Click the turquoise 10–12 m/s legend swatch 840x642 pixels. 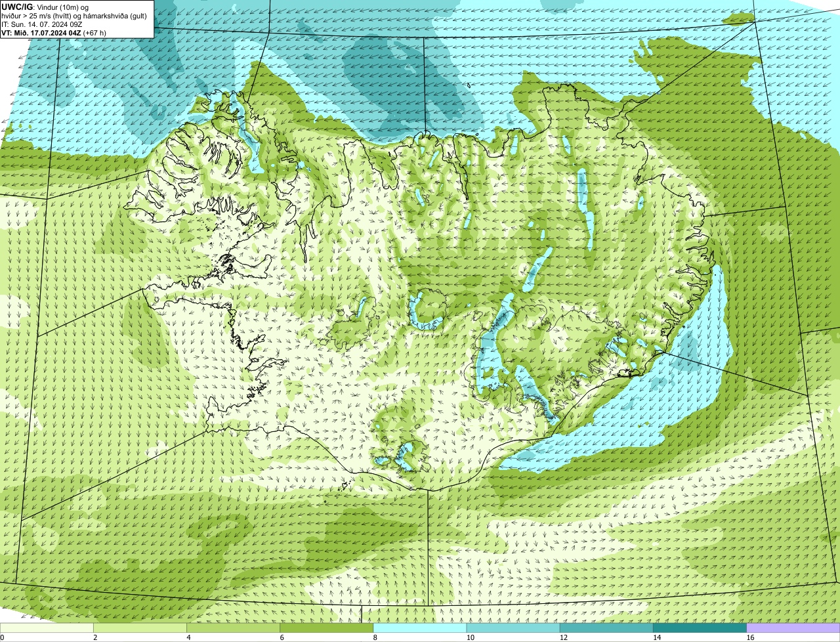click(513, 628)
